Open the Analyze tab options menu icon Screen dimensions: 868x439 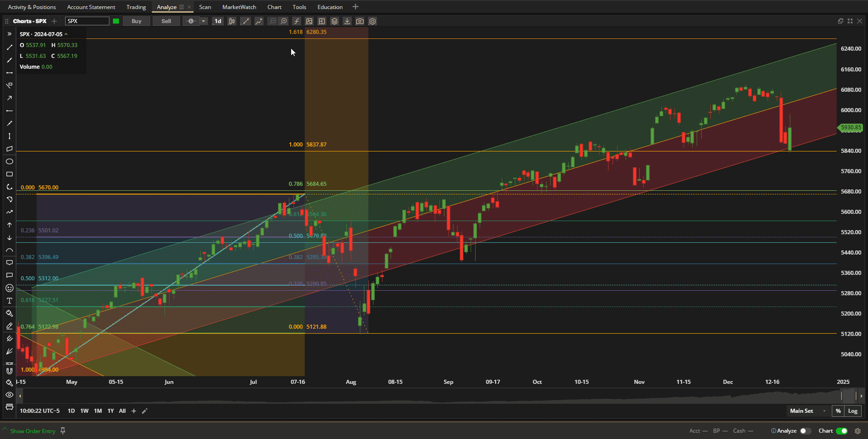182,7
